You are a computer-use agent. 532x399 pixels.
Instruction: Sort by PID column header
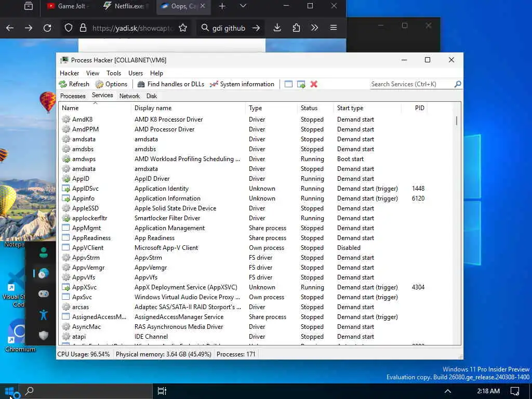414,108
